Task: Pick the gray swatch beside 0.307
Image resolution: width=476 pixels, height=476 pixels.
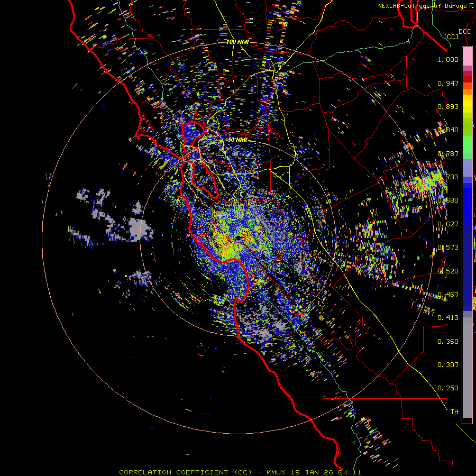Action: pos(467,368)
